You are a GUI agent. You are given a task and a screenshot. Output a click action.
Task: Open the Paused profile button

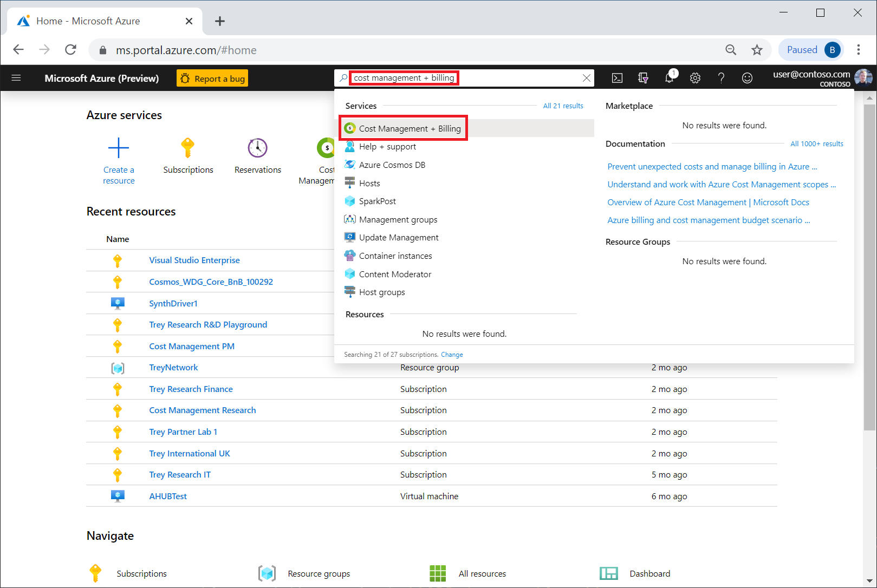pyautogui.click(x=810, y=50)
